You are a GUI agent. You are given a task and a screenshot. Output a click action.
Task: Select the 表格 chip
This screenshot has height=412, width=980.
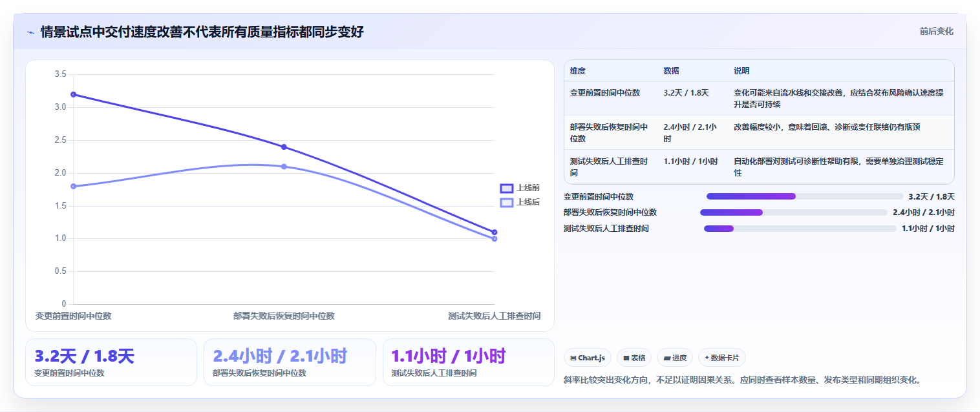click(x=634, y=358)
